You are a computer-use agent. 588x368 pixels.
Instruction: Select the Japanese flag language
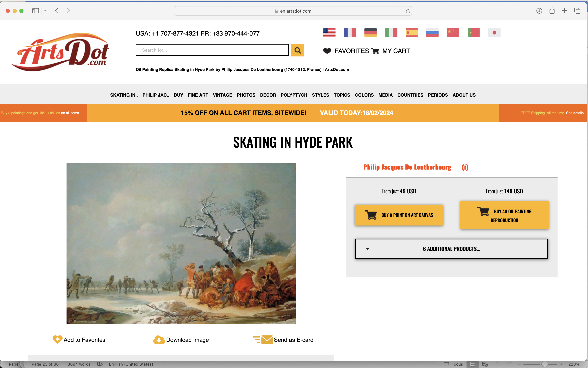click(494, 33)
